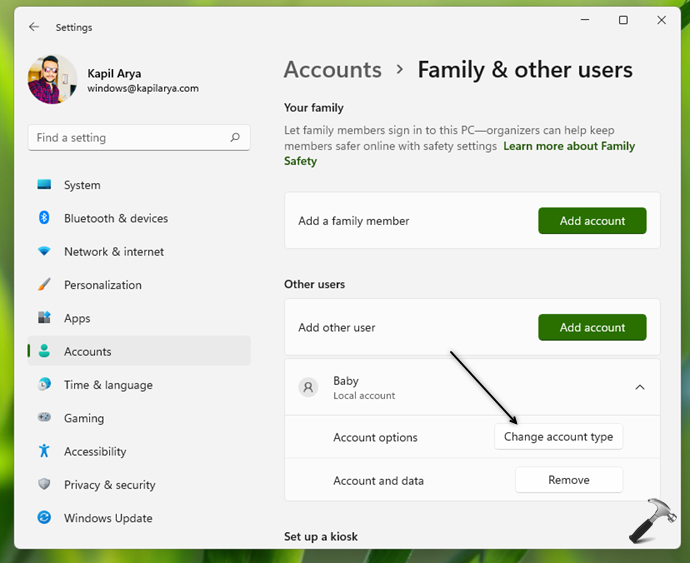Click the Accessibility figure icon

(44, 451)
